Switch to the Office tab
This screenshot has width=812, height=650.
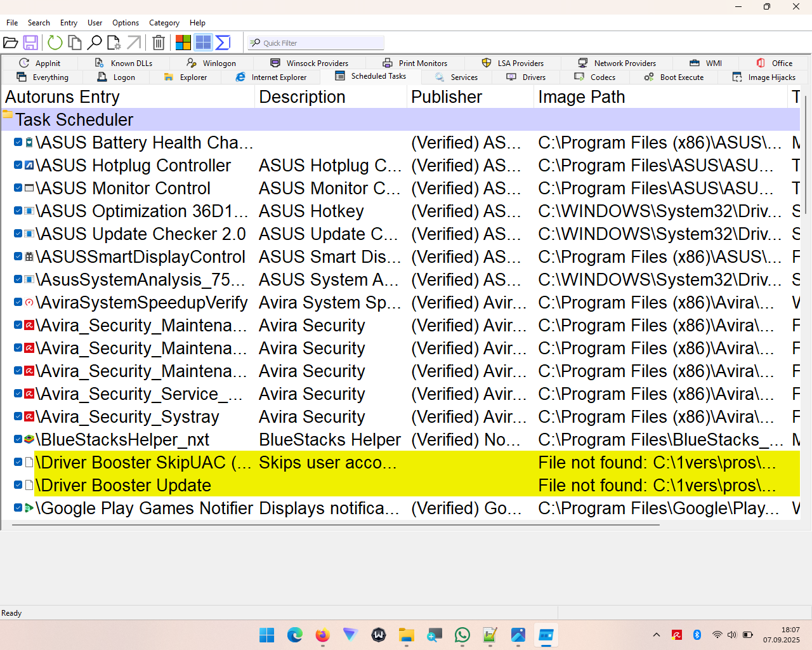(774, 63)
